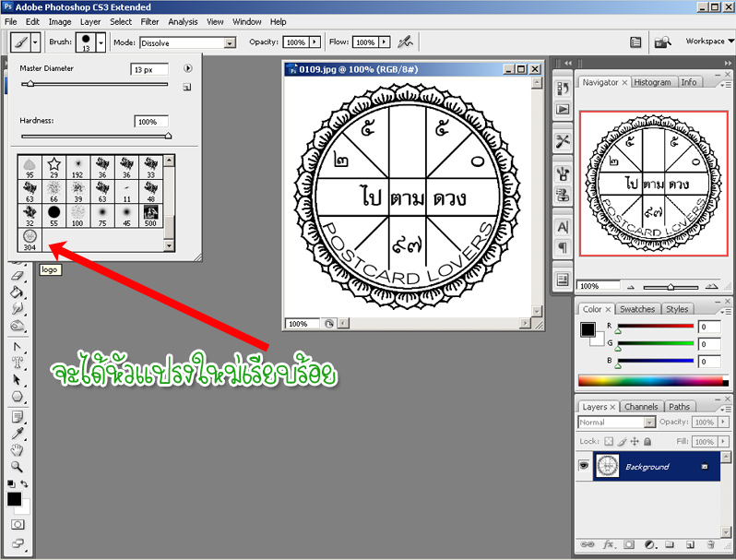Open the Opacity slider arrow in options bar
Viewport: 736px width, 560px height.
click(x=315, y=42)
